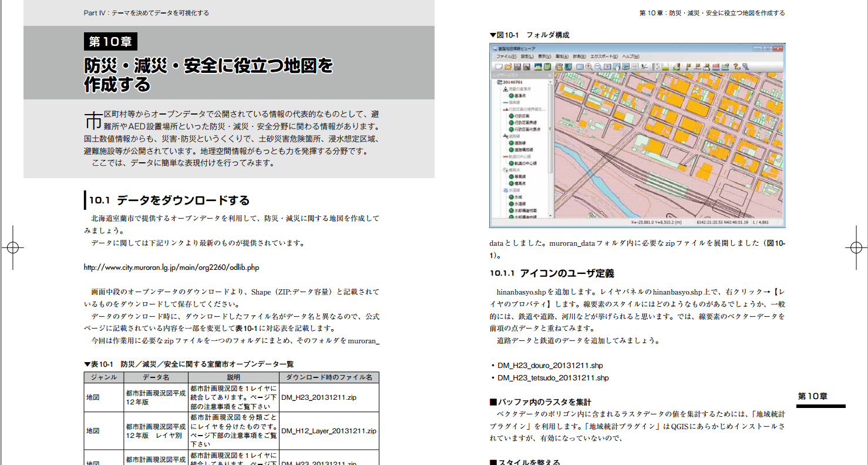Click the layer list scrollbar up arrow
The image size is (868, 465).
point(550,82)
